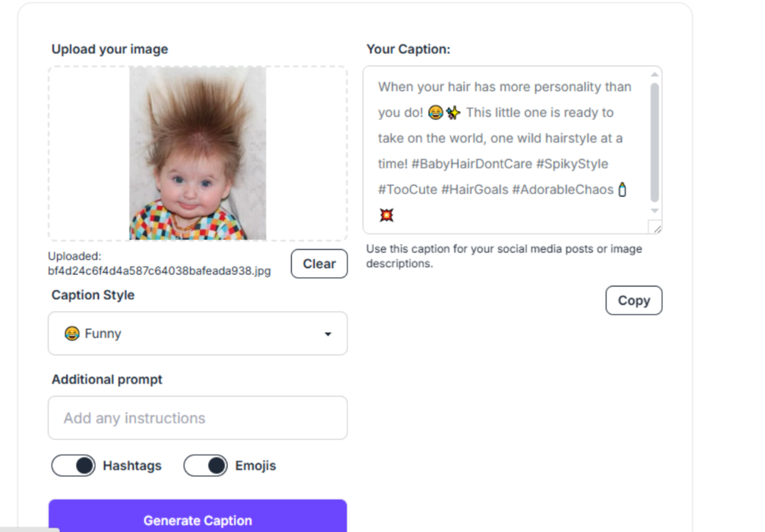Click the resize handle of caption textarea

[656, 228]
